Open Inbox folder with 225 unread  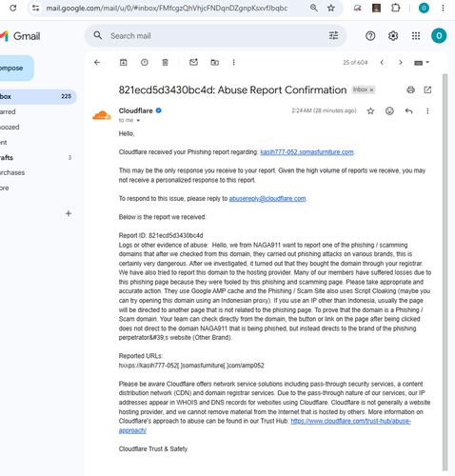(37, 96)
